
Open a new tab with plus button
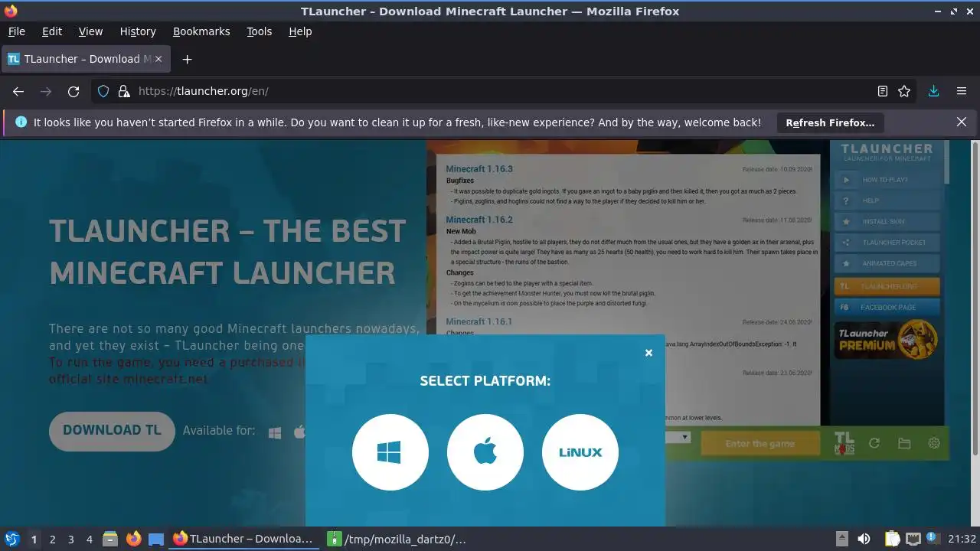click(187, 59)
